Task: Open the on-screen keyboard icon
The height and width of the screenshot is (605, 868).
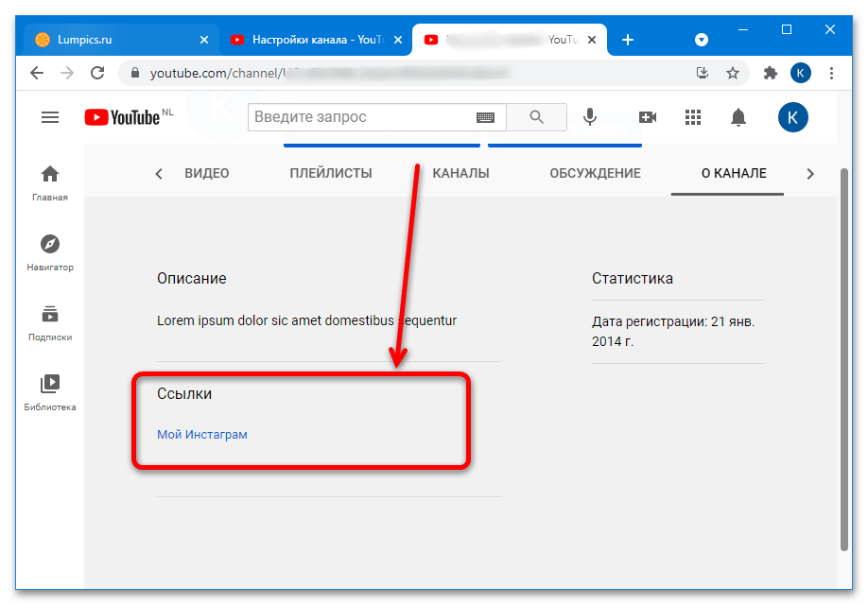Action: click(485, 117)
